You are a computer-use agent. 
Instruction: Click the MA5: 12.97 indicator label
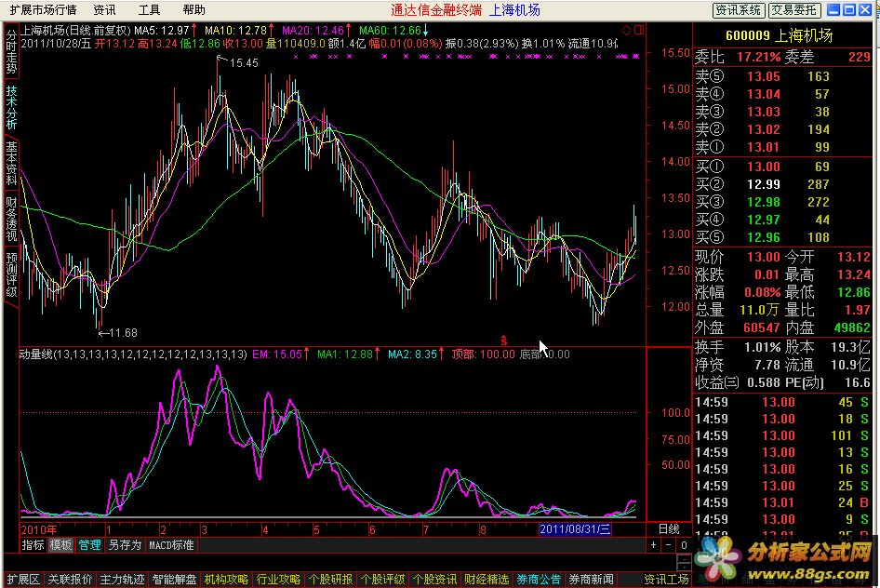[x=162, y=30]
